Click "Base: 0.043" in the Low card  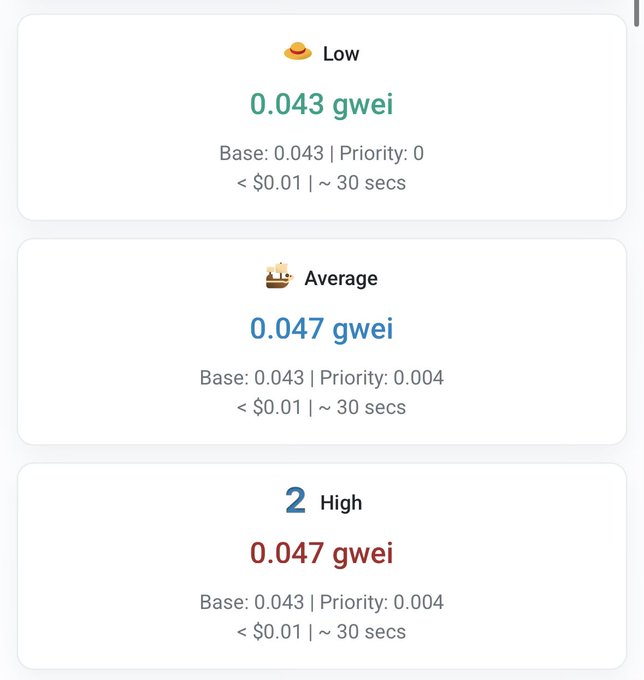[272, 153]
